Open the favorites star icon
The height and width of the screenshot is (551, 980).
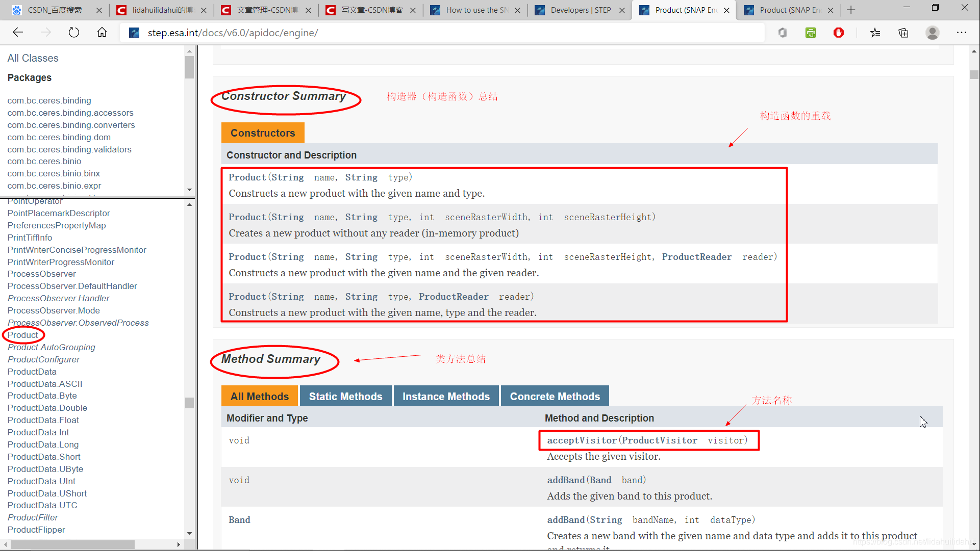875,33
